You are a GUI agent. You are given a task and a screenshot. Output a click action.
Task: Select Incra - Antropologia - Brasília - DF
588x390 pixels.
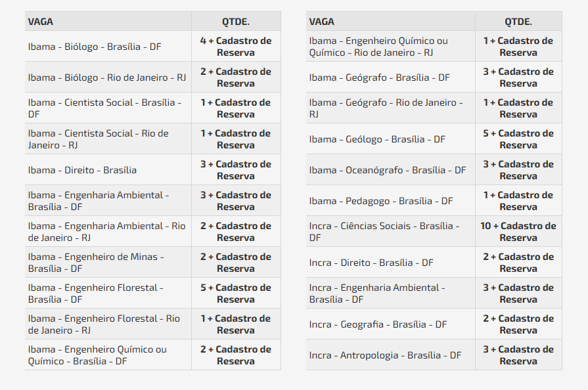pos(385,355)
